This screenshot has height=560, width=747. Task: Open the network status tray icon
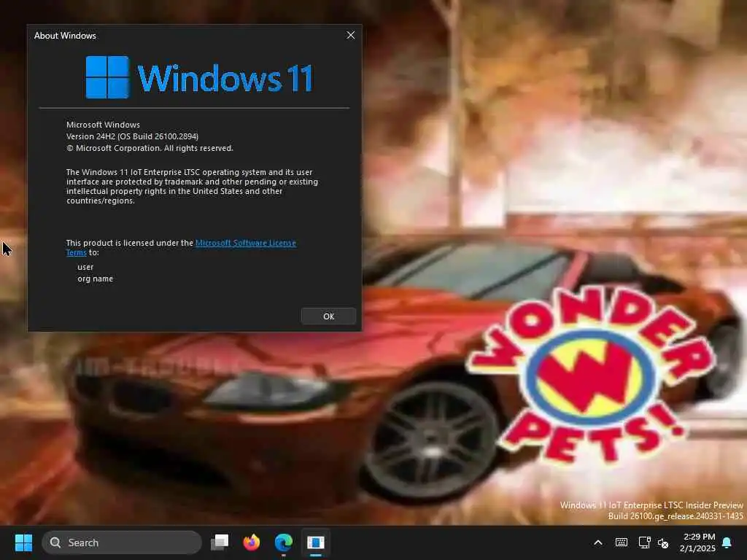(644, 542)
